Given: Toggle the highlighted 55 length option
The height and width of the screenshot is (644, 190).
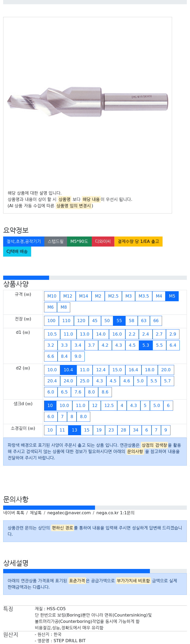Looking at the screenshot, I should point(119,321).
